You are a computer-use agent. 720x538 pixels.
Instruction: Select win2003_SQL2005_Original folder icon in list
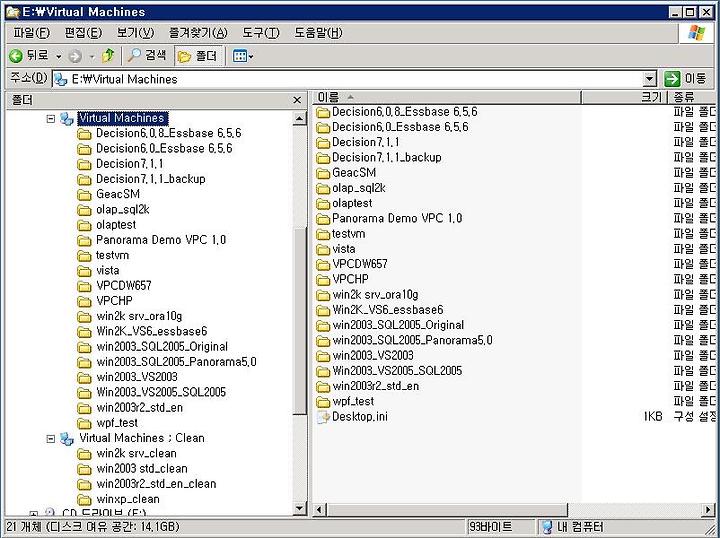pos(323,325)
